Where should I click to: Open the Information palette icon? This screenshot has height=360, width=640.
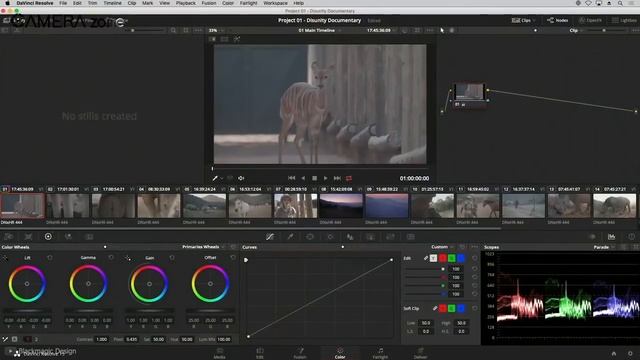click(x=631, y=237)
